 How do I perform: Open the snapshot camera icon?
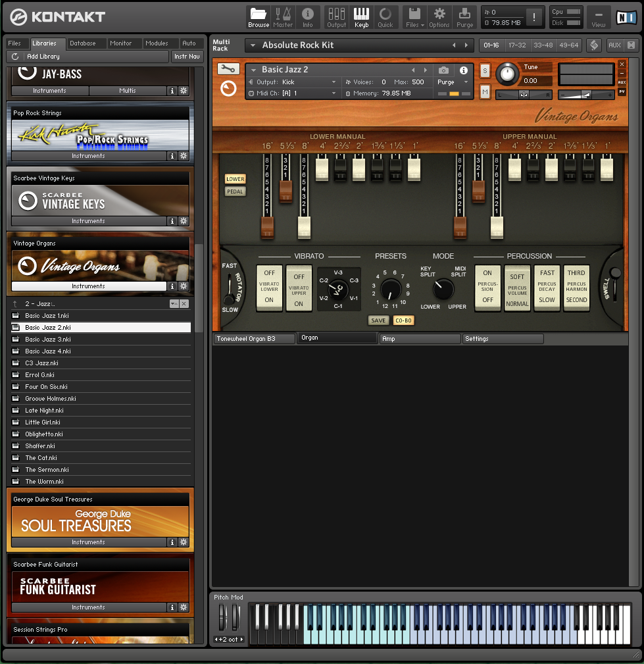(443, 70)
